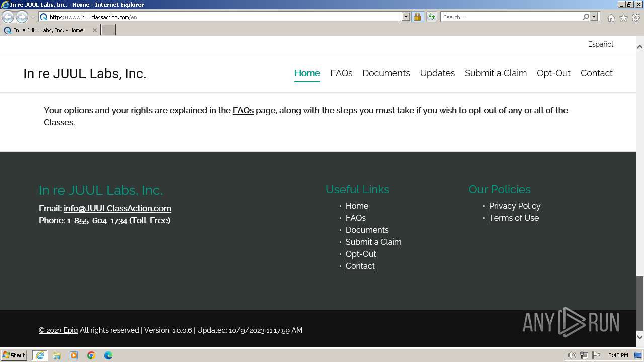Click Submit a Claim under Useful Links

[x=373, y=242]
